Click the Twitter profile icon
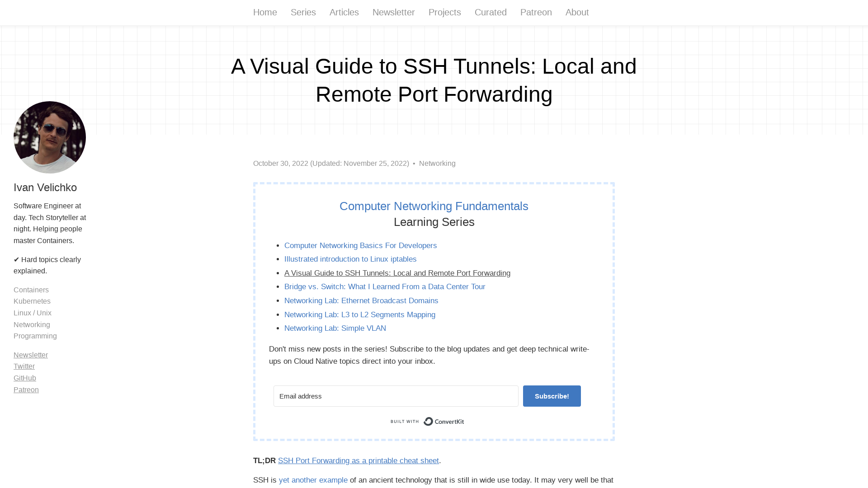868x488 pixels. tap(24, 365)
